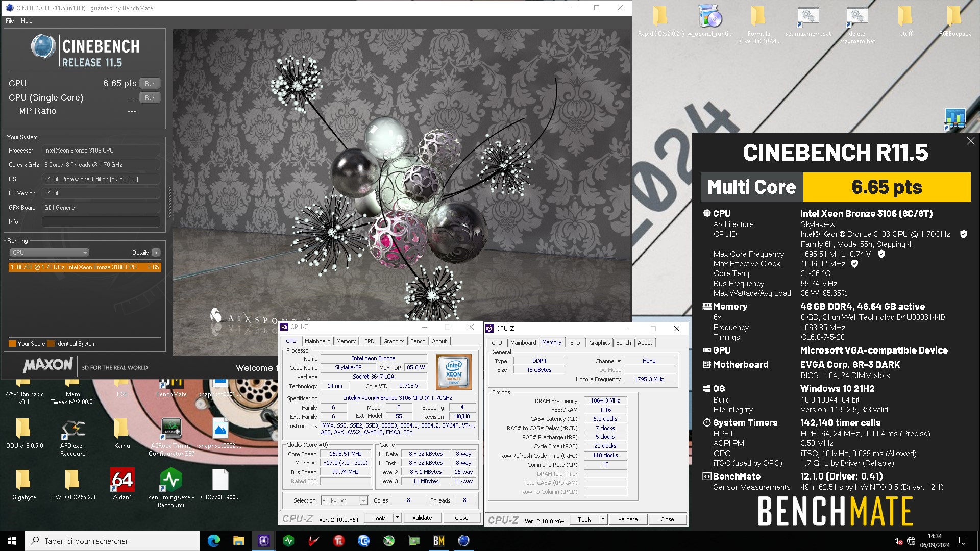This screenshot has height=551, width=980.
Task: Close the BenchMate result overlay
Action: [x=970, y=141]
